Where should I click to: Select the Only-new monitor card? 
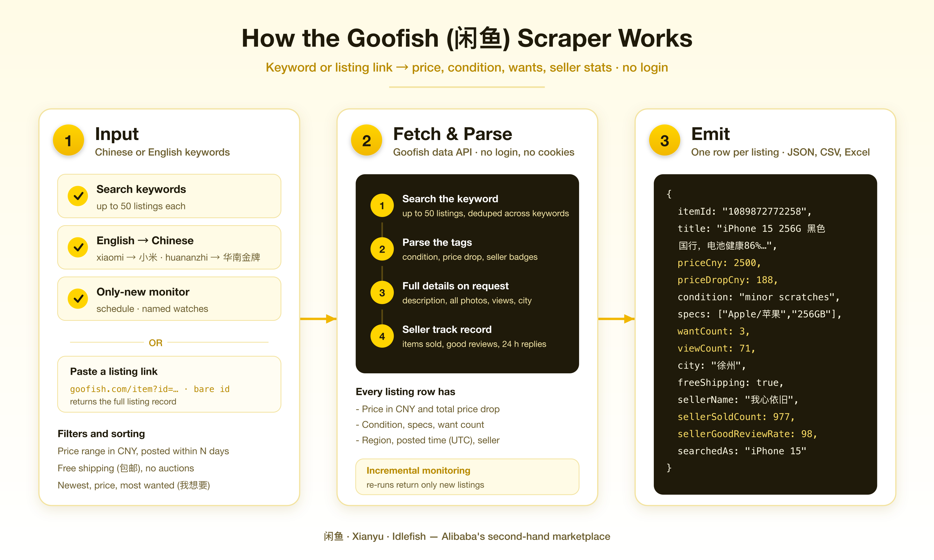click(x=169, y=298)
